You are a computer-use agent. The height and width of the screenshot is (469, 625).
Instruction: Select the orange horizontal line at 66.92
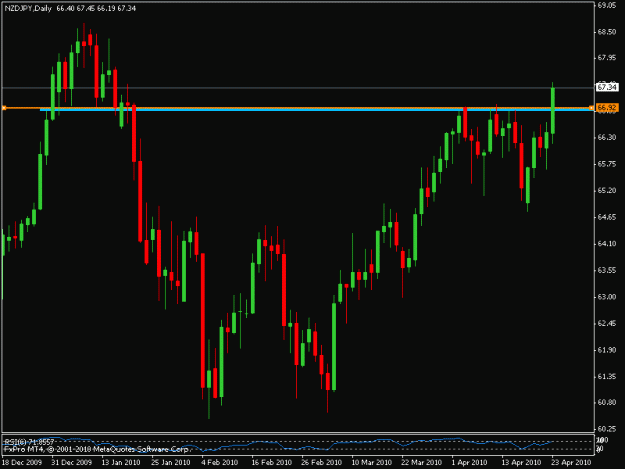pos(297,108)
